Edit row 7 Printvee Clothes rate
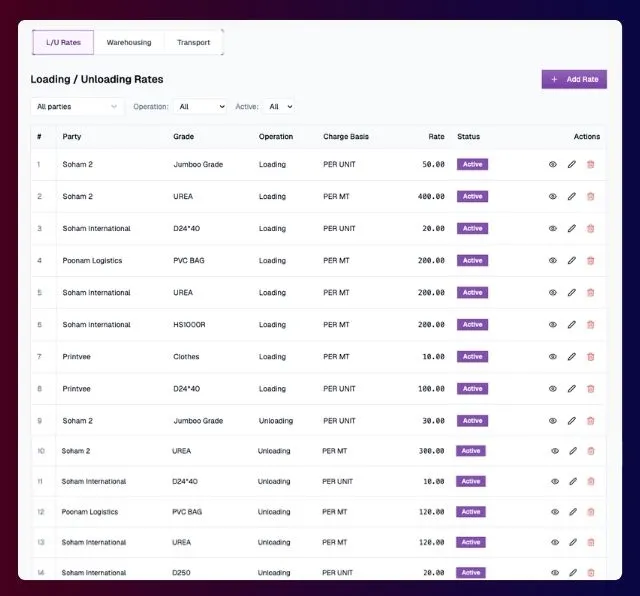The width and height of the screenshot is (640, 596). click(x=571, y=356)
